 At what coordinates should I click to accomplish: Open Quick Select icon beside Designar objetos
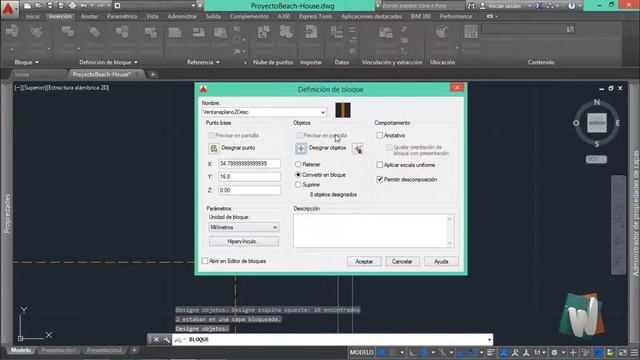click(358, 149)
